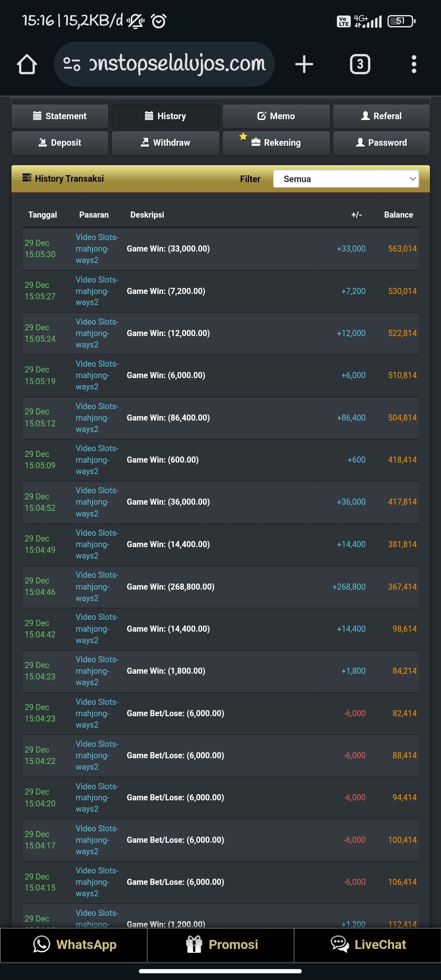
Task: Tap the browser address bar URL
Action: pyautogui.click(x=177, y=64)
